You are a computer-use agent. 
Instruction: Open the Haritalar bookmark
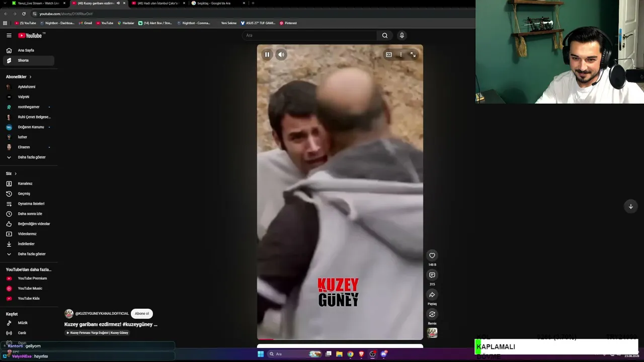(x=126, y=23)
